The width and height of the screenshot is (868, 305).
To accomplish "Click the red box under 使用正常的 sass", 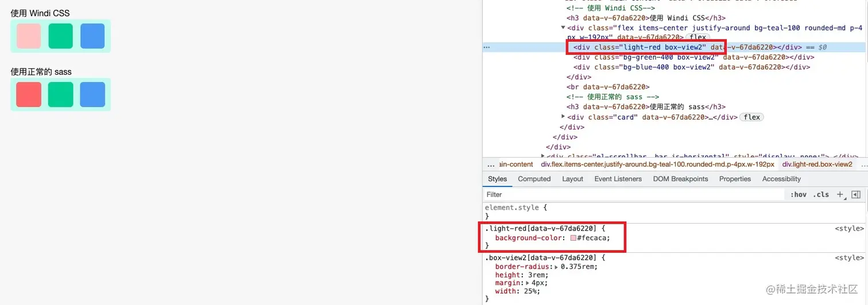I will tap(29, 94).
